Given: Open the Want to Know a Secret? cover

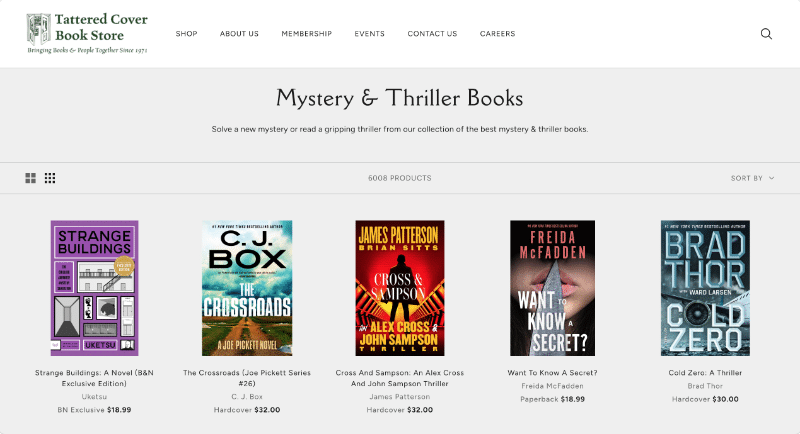Looking at the screenshot, I should 553,288.
